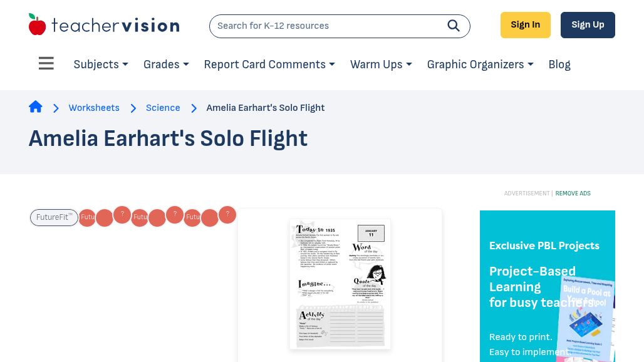Viewport: 644px width, 362px height.
Task: Click the magnifying glass search icon
Action: [x=454, y=26]
